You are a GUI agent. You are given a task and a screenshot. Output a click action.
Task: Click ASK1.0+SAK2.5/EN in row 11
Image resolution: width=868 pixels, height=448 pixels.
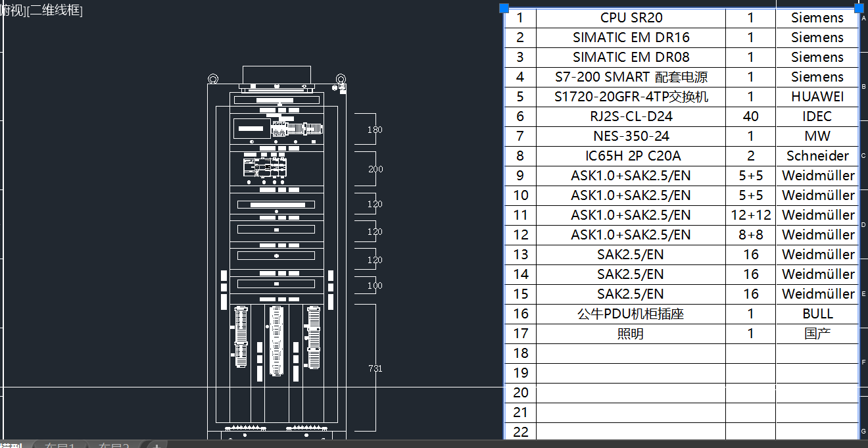click(x=631, y=215)
